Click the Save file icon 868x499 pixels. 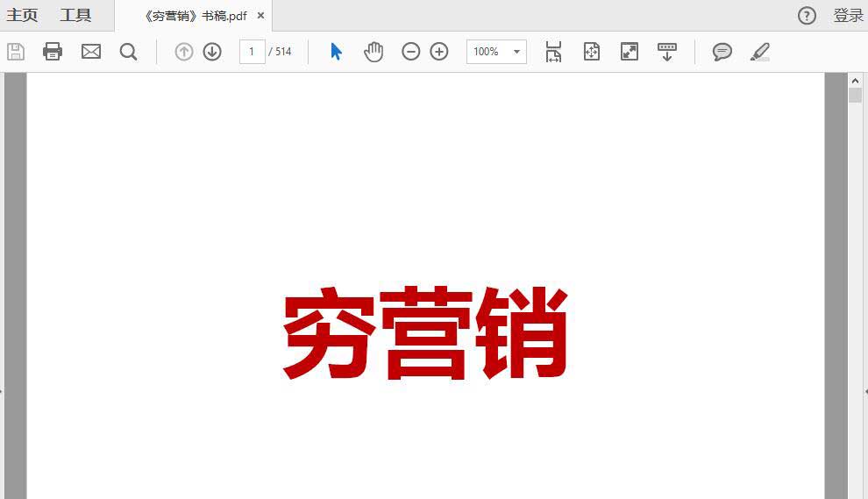tap(16, 52)
